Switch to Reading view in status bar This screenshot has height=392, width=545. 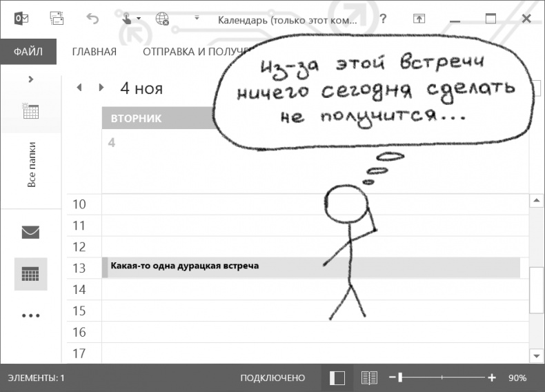(x=370, y=378)
